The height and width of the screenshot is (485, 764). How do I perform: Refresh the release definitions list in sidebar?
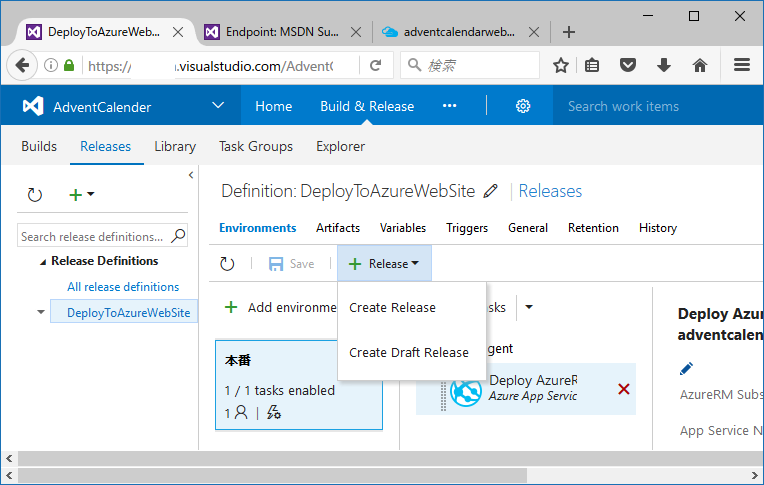coord(35,195)
